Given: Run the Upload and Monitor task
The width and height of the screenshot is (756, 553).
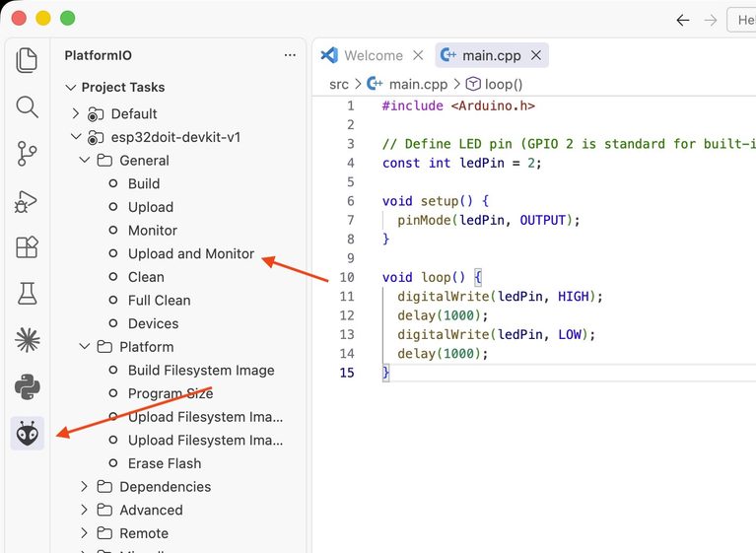Looking at the screenshot, I should tap(191, 253).
